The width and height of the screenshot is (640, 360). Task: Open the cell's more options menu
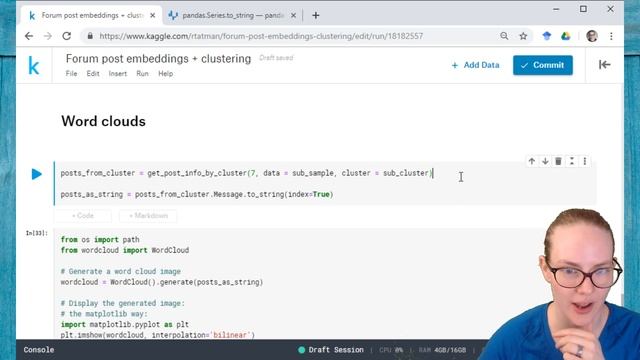click(x=584, y=161)
